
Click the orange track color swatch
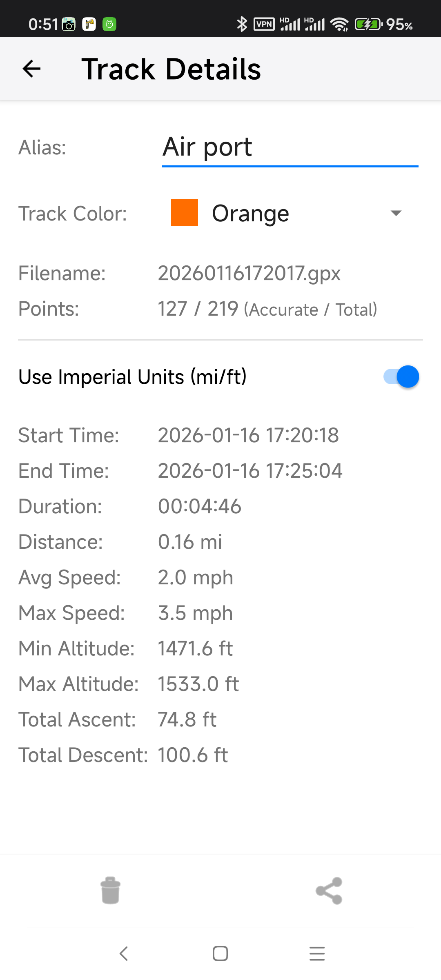(185, 213)
